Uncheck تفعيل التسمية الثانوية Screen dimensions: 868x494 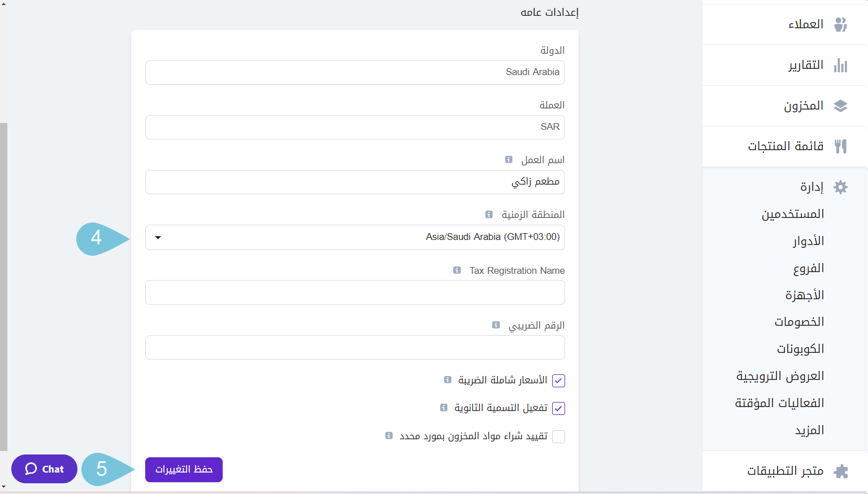[558, 408]
